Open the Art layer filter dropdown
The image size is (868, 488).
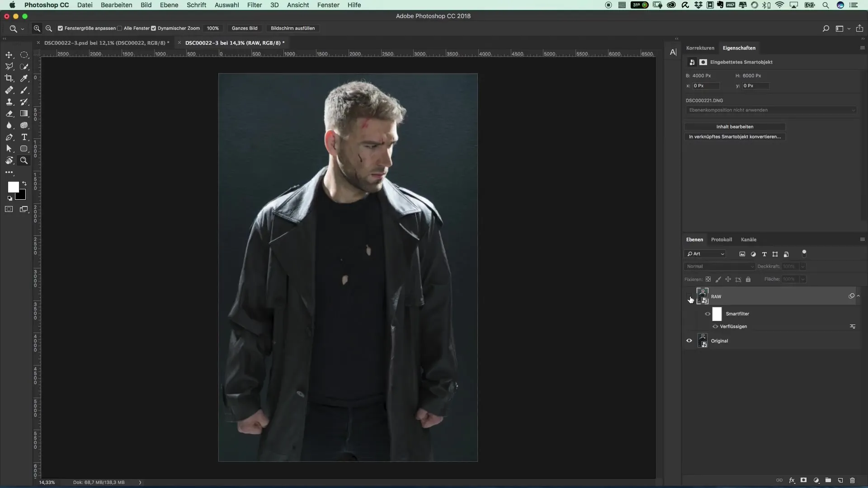(706, 254)
